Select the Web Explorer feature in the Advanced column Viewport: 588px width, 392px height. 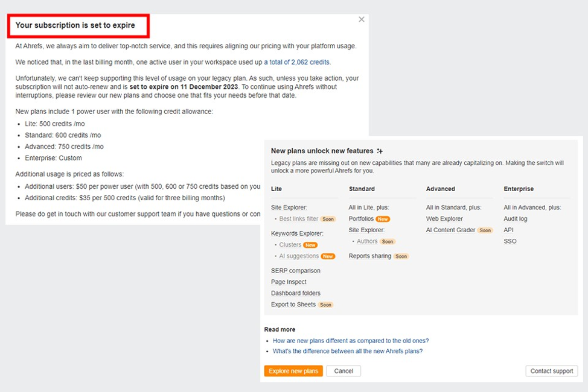coord(444,219)
